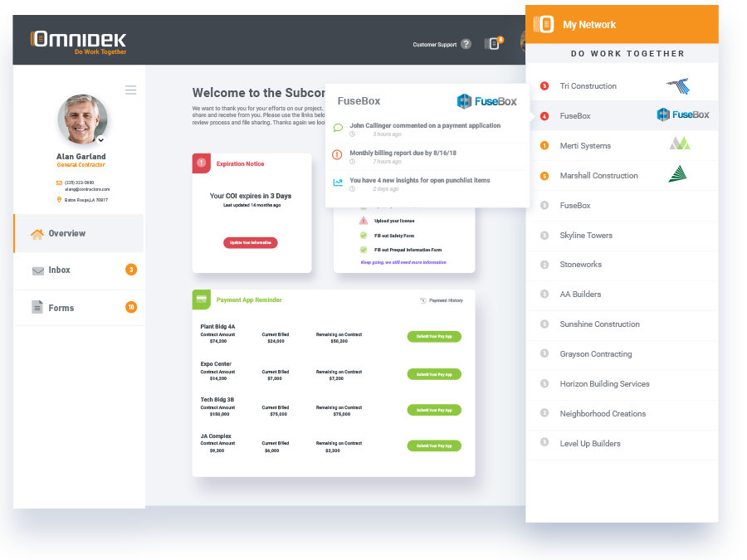The height and width of the screenshot is (560, 747).
Task: Click the FuseBox logo in network list
Action: coord(683,114)
